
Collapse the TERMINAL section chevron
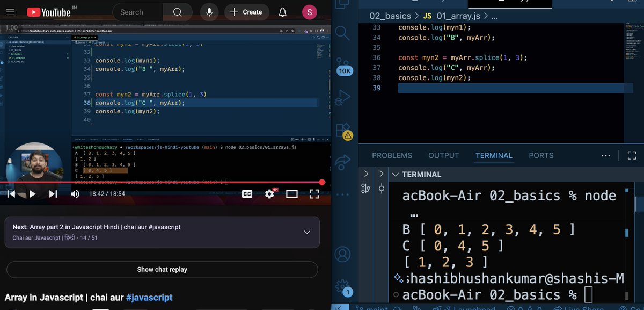pos(395,174)
